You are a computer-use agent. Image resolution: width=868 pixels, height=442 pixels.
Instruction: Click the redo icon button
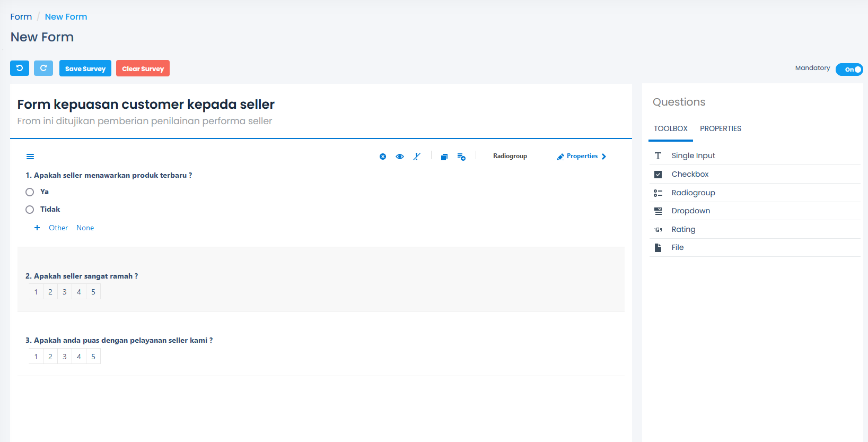[x=43, y=68]
